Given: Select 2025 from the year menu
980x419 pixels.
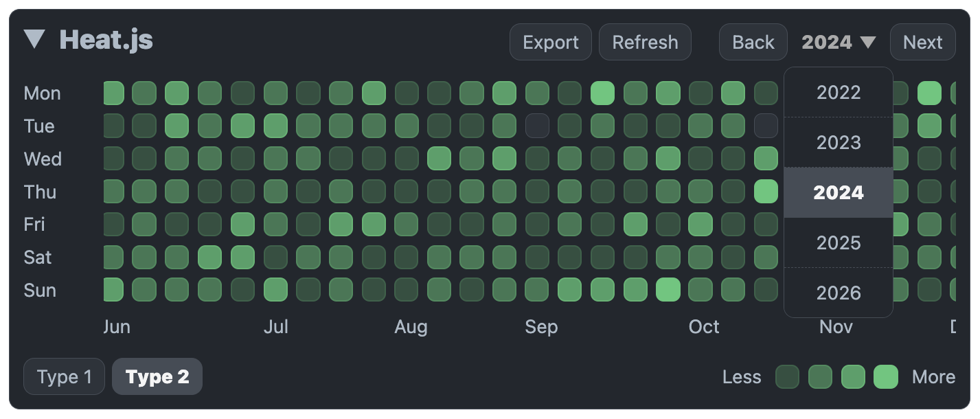Looking at the screenshot, I should (837, 242).
